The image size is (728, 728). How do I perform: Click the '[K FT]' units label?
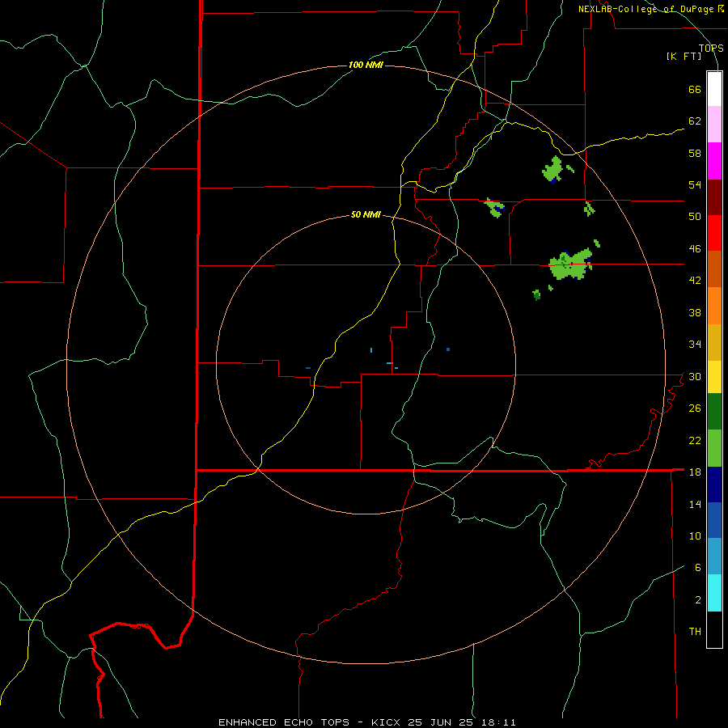(x=684, y=57)
